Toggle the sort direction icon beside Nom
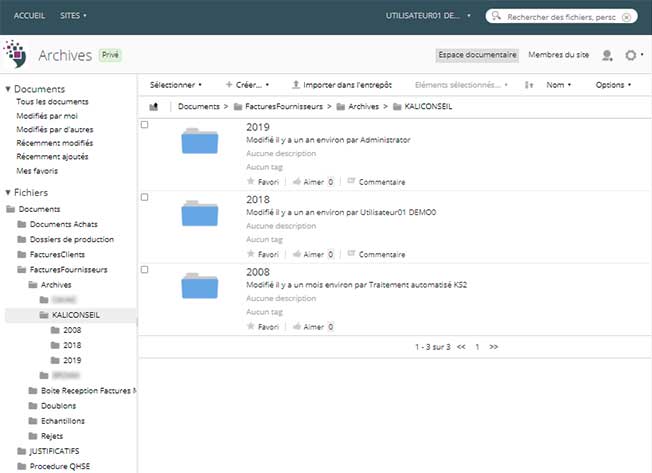This screenshot has width=652, height=473. tap(529, 85)
